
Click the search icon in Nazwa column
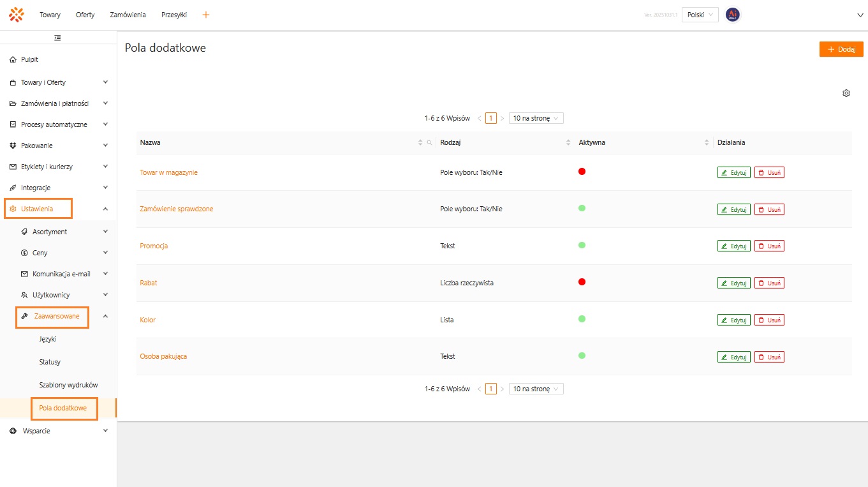[429, 143]
